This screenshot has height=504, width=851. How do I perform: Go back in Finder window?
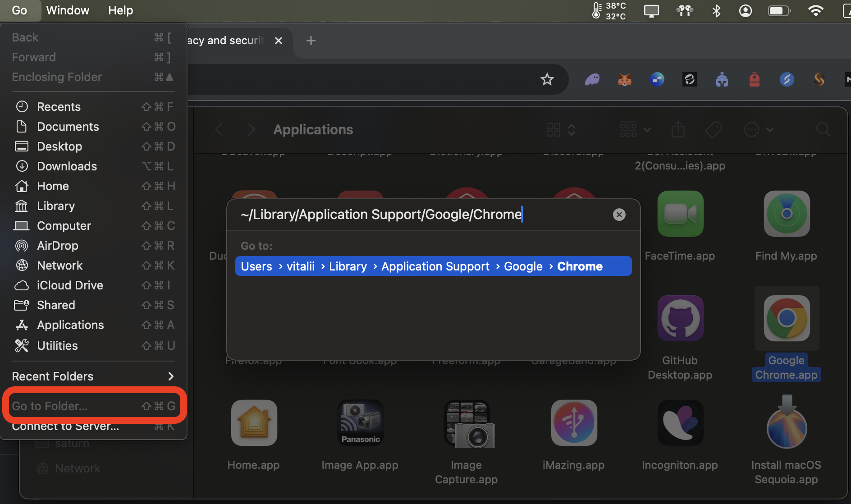coord(219,130)
